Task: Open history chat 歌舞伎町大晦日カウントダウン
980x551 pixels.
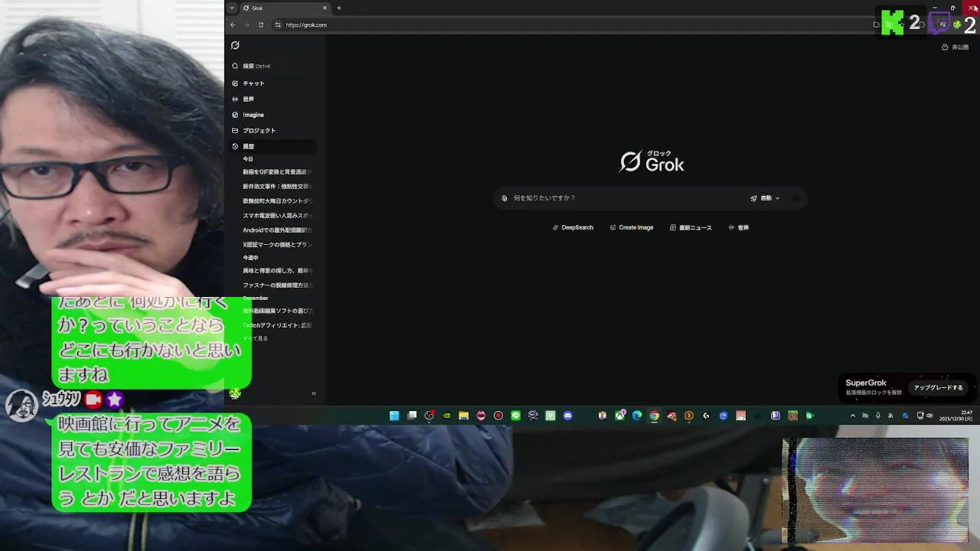Action: coord(277,201)
